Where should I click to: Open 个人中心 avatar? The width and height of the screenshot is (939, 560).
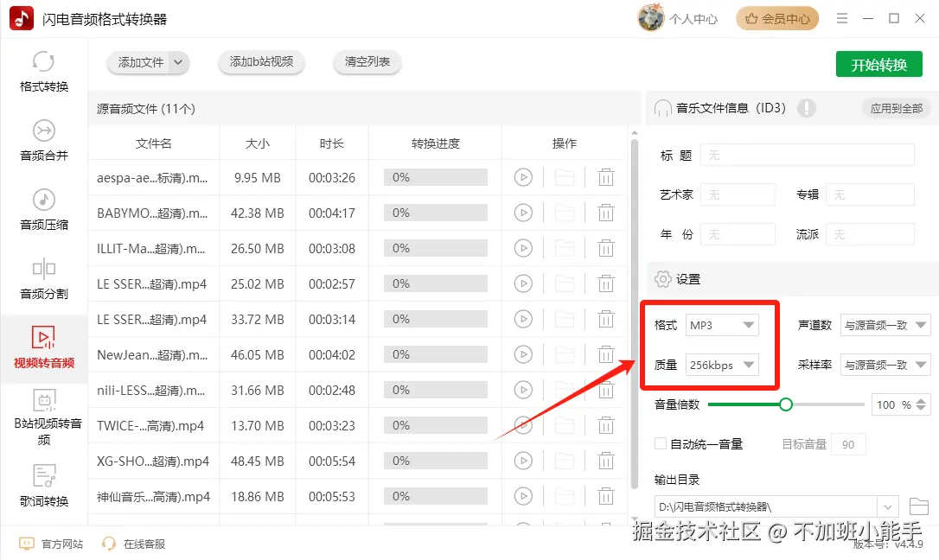pos(651,18)
